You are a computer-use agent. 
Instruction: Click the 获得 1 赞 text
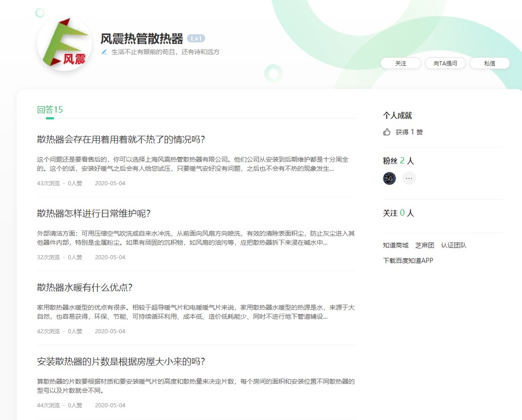pos(409,132)
